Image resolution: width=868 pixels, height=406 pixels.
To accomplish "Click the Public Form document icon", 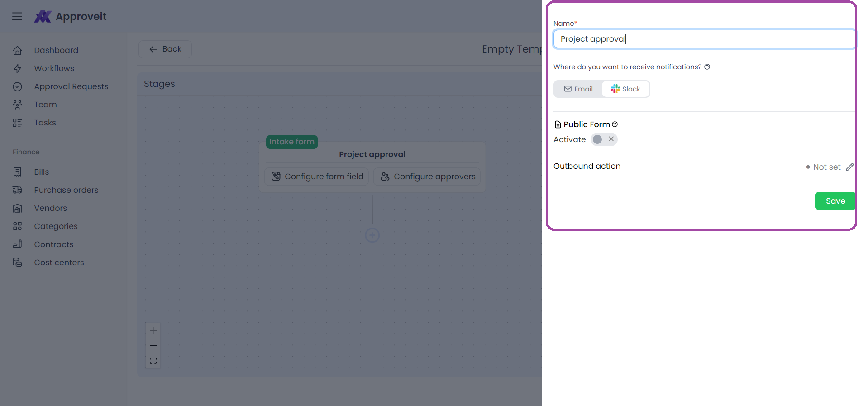I will (x=558, y=124).
